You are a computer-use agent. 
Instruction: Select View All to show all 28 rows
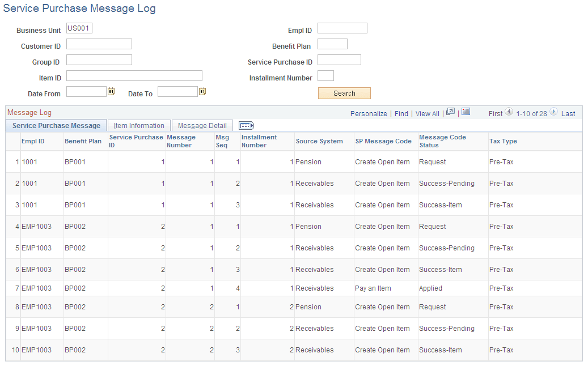coord(427,113)
